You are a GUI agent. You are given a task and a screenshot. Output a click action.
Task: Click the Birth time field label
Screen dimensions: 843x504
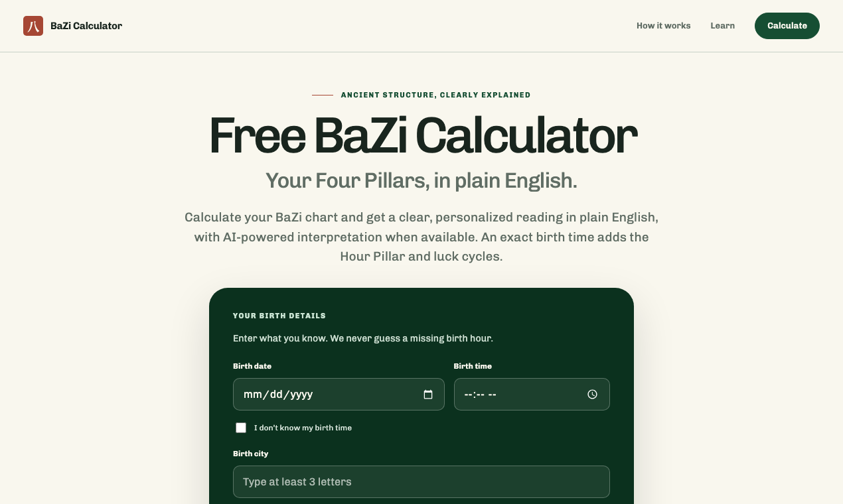[473, 366]
